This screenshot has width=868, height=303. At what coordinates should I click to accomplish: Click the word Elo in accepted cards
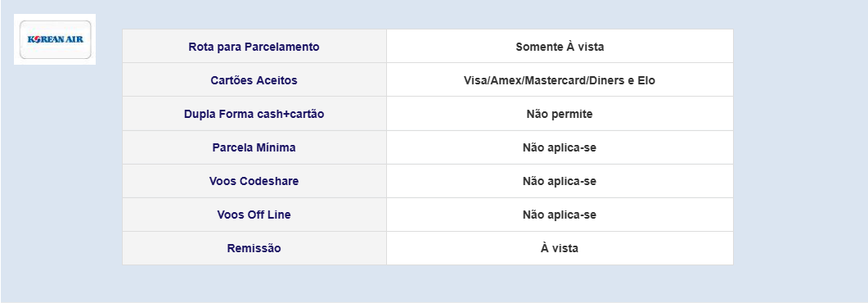click(x=646, y=80)
